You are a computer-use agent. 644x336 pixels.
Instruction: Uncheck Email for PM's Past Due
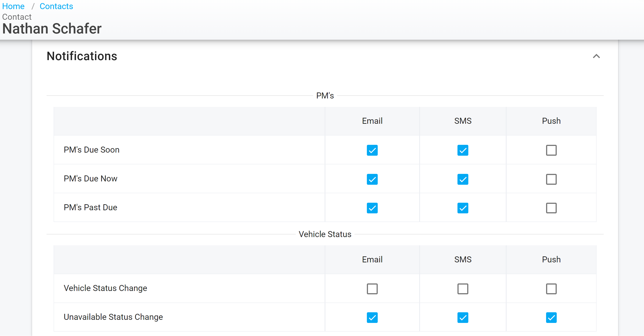[372, 208]
